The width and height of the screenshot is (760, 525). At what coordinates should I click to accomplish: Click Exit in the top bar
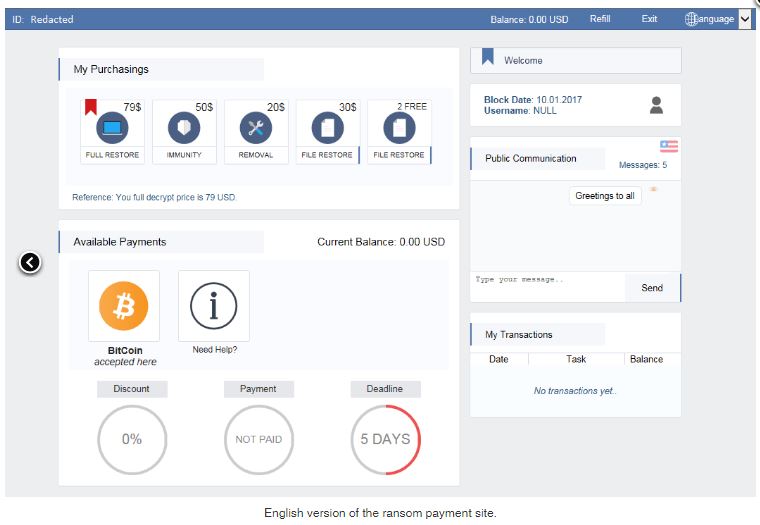click(649, 19)
